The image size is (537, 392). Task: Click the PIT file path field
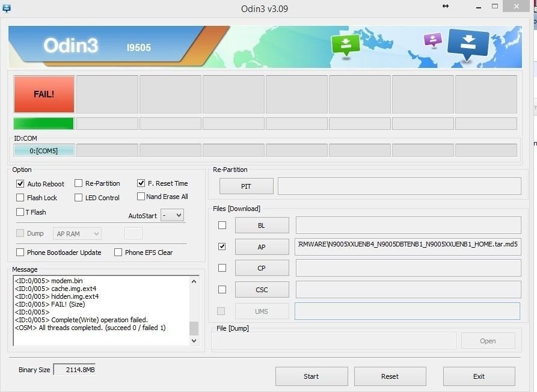point(399,186)
